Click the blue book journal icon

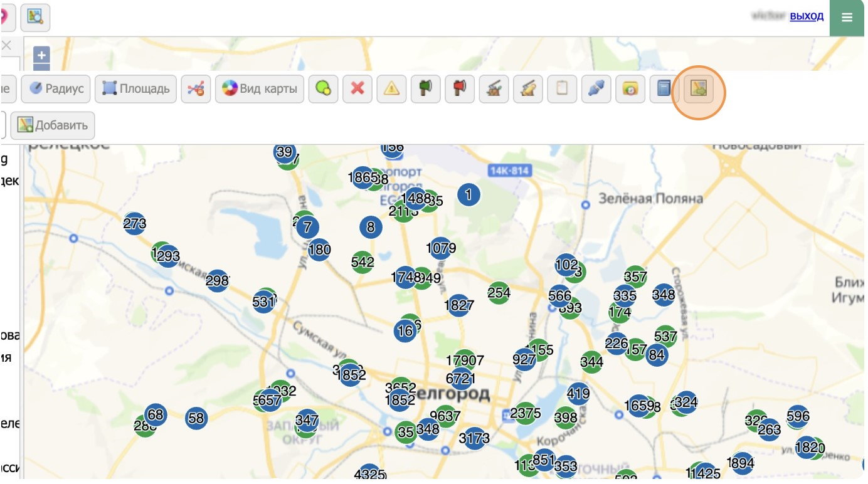click(664, 89)
